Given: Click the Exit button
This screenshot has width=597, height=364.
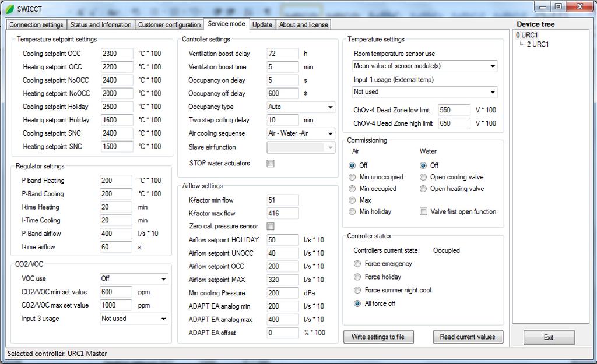Looking at the screenshot, I should click(549, 337).
